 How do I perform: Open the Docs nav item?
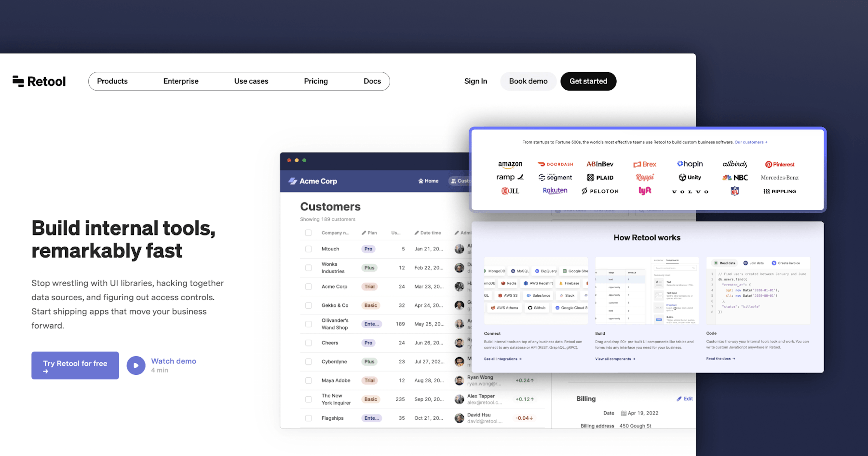pyautogui.click(x=372, y=81)
